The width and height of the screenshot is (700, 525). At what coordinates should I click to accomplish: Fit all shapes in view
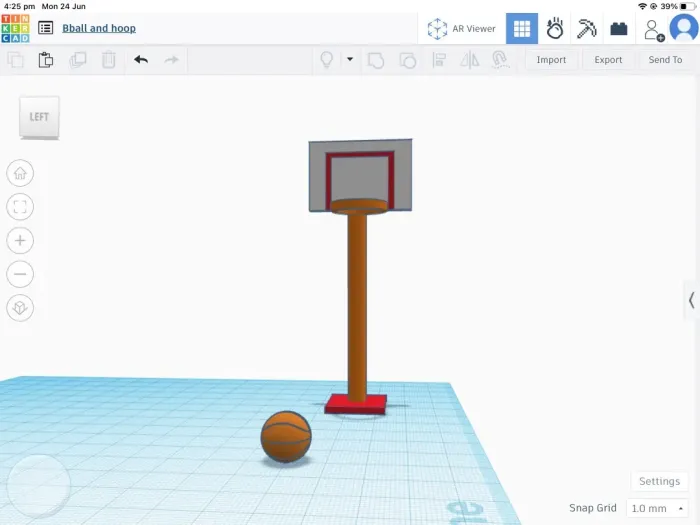[20, 207]
